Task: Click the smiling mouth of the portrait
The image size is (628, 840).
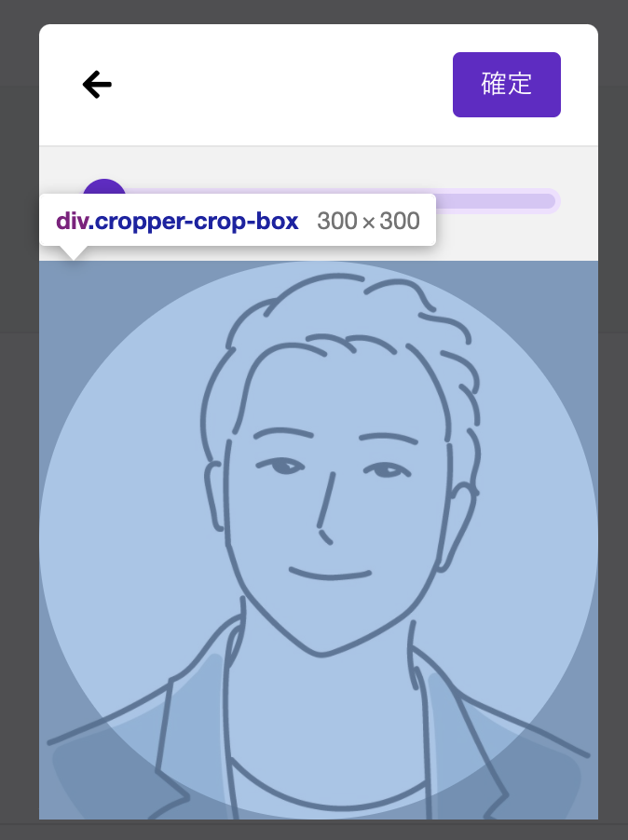Action: (330, 574)
